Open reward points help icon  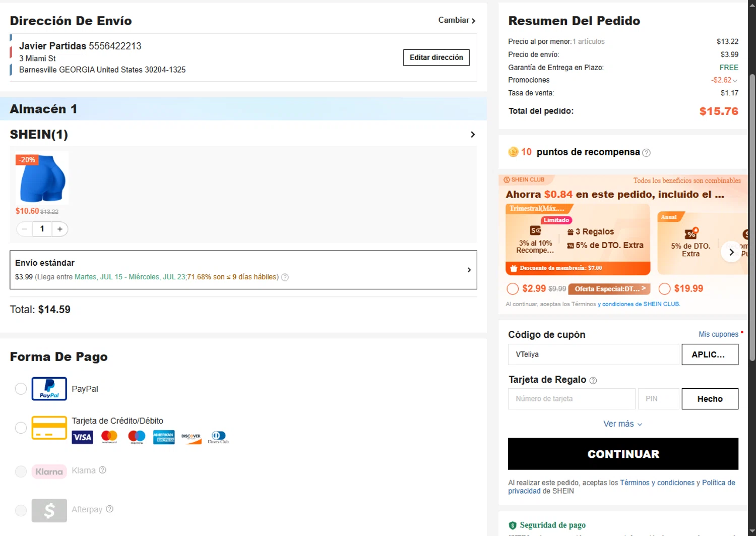(x=646, y=152)
